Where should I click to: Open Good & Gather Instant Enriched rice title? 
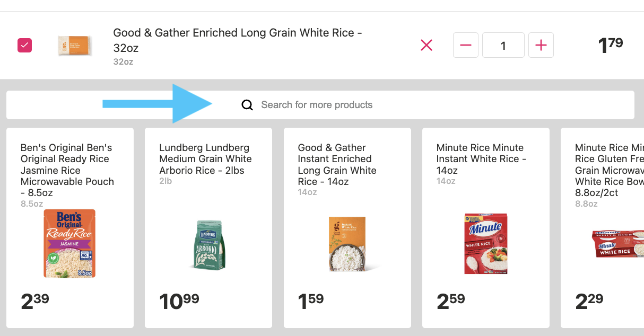(337, 164)
